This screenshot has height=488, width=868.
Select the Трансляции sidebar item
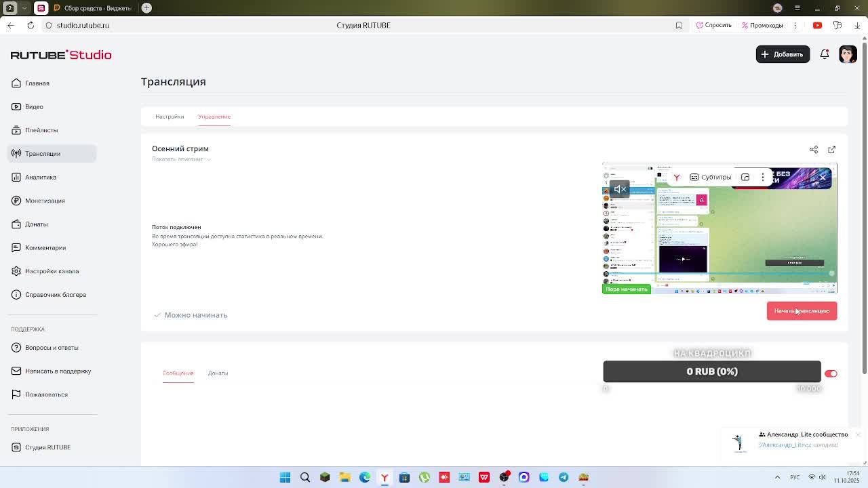tap(52, 154)
